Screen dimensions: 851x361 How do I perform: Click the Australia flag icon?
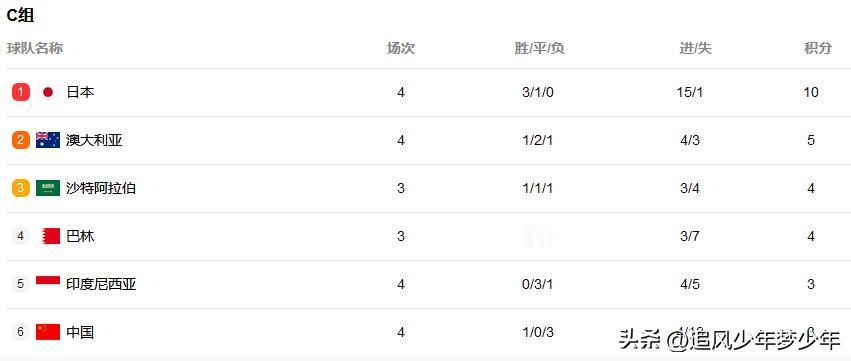(x=48, y=140)
